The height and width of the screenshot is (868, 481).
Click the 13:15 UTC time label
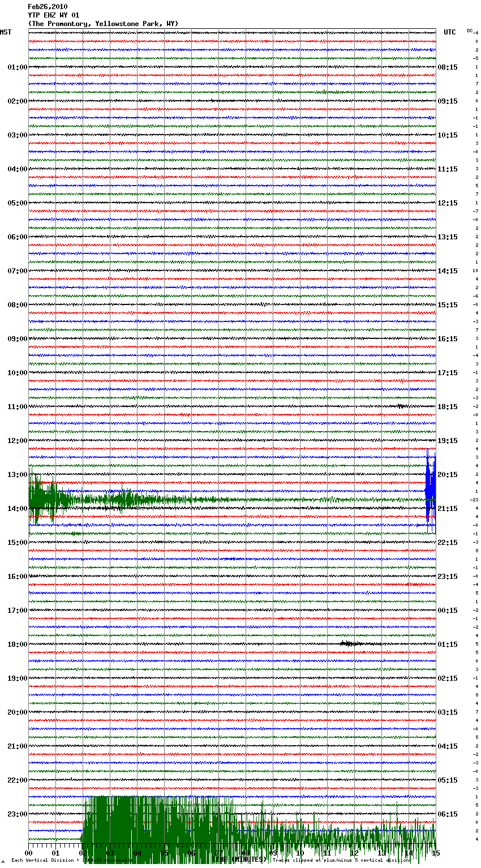pyautogui.click(x=448, y=237)
